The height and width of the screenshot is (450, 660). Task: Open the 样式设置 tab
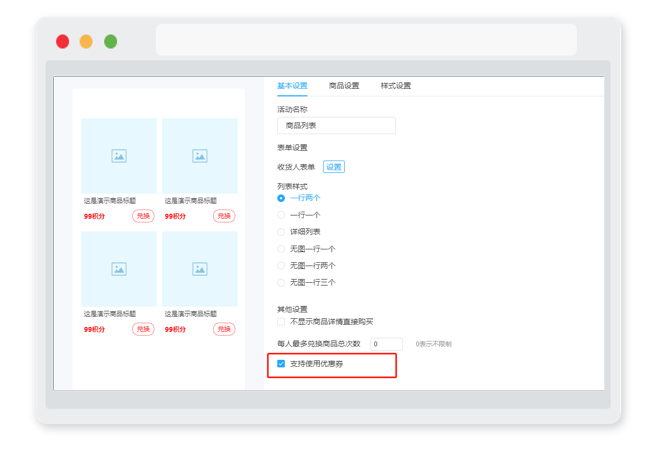[x=396, y=86]
